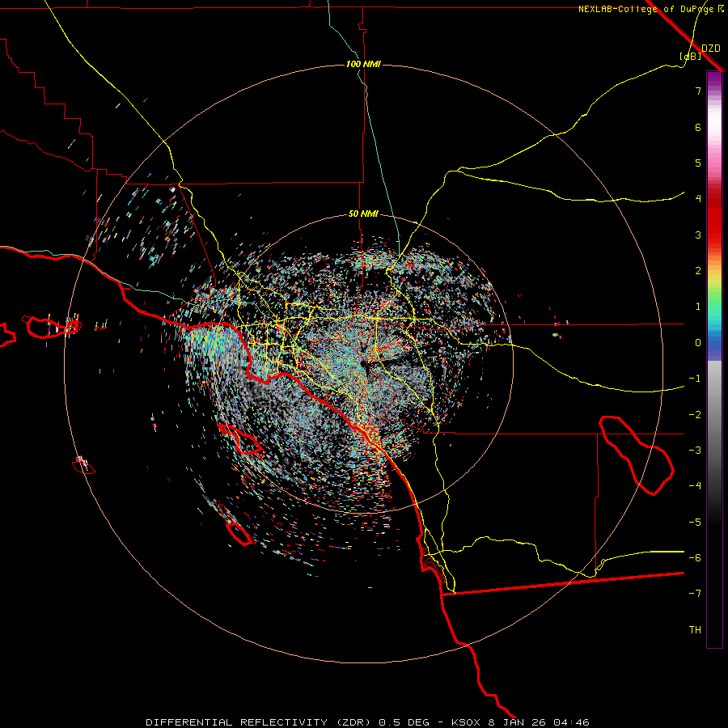The image size is (728, 728).
Task: Click the 3 value on color scale
Action: pos(698,235)
